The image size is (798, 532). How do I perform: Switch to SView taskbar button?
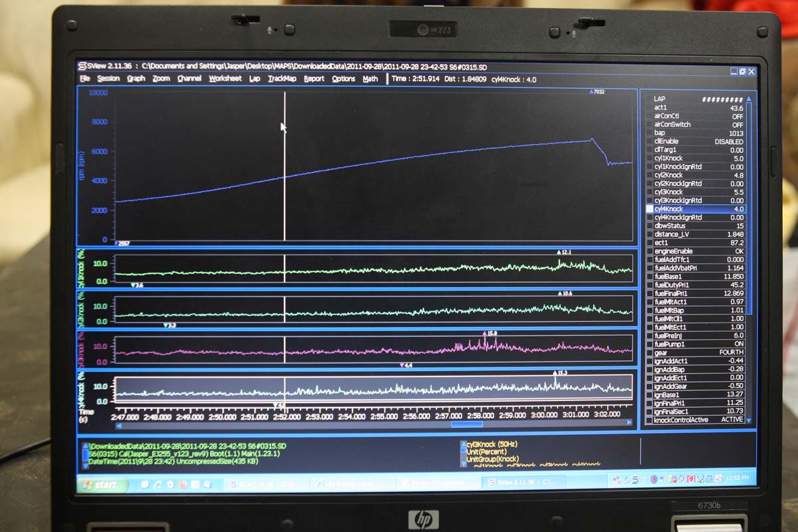click(523, 482)
